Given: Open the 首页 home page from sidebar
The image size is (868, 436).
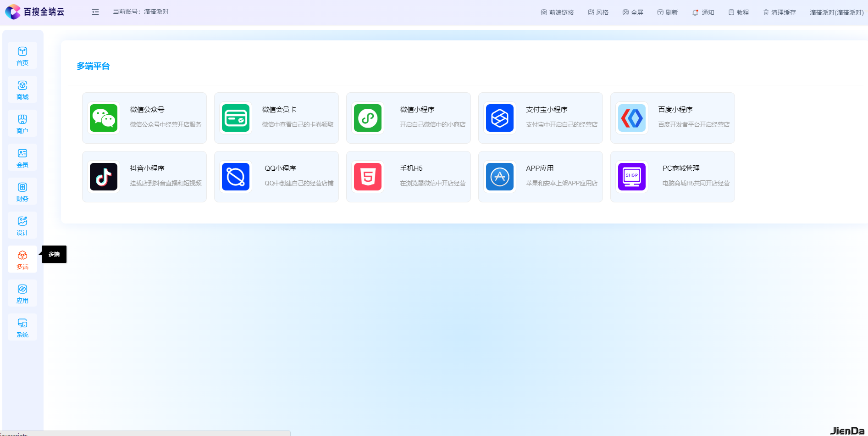Looking at the screenshot, I should tap(22, 55).
